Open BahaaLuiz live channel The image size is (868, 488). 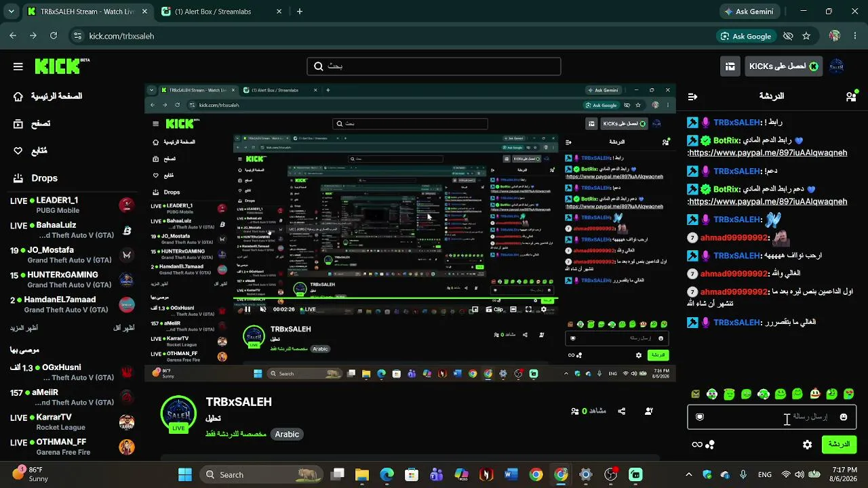pos(71,230)
